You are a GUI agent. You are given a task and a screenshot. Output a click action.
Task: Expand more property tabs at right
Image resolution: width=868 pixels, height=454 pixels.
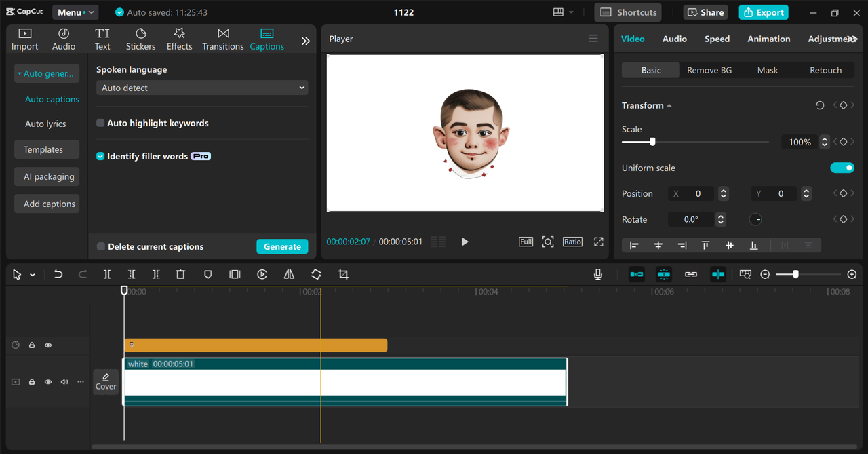852,39
